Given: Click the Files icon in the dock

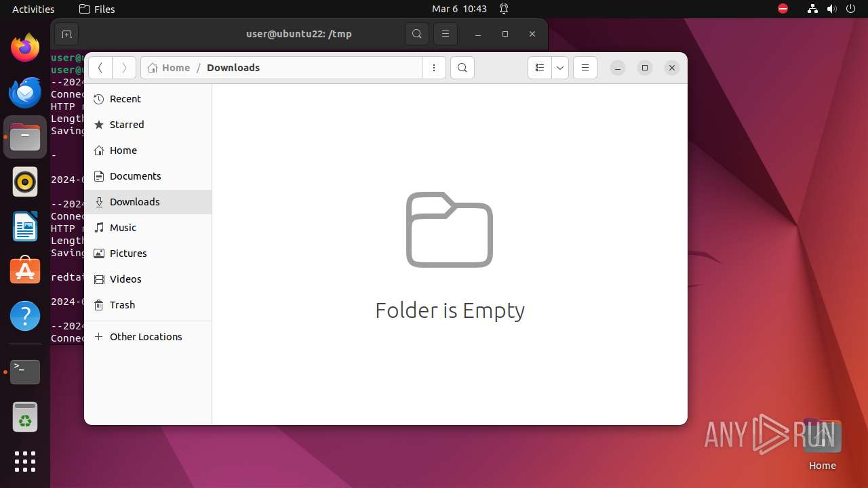Looking at the screenshot, I should tap(25, 137).
